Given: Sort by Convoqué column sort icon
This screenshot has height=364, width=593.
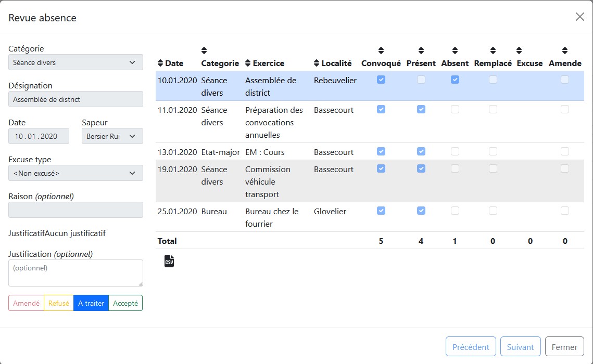Looking at the screenshot, I should point(381,50).
